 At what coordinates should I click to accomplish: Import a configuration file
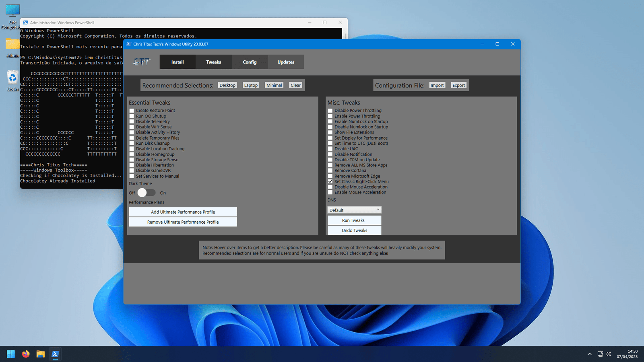click(x=437, y=85)
